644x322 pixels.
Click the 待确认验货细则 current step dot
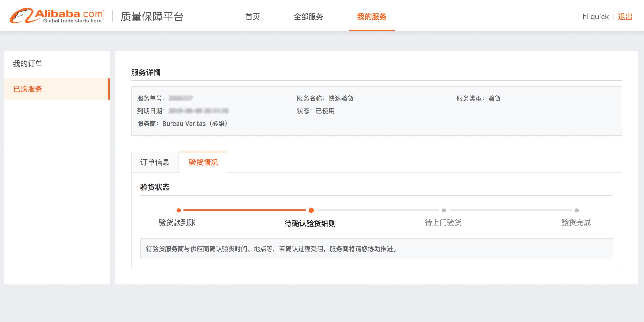point(311,210)
